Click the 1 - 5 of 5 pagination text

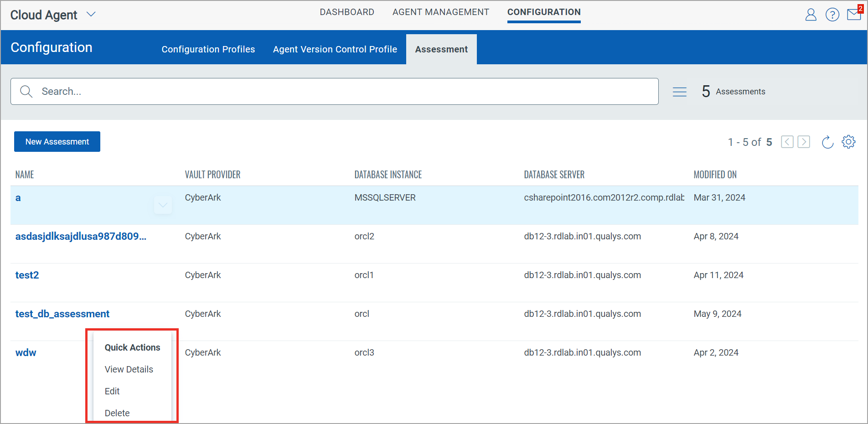coord(750,142)
